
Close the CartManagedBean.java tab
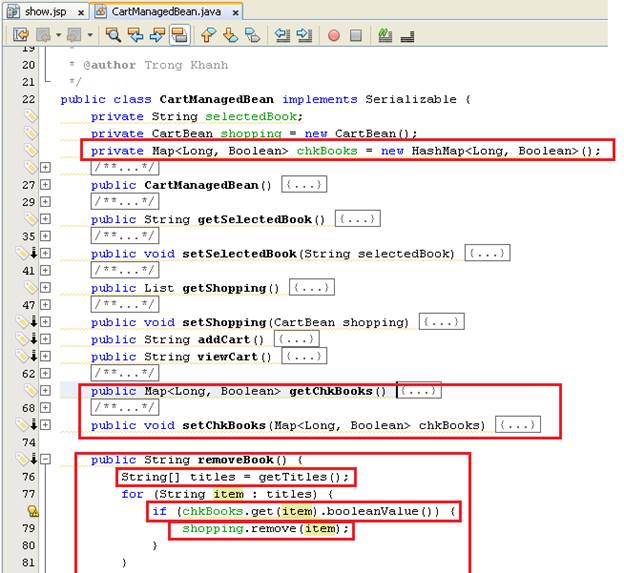(236, 13)
